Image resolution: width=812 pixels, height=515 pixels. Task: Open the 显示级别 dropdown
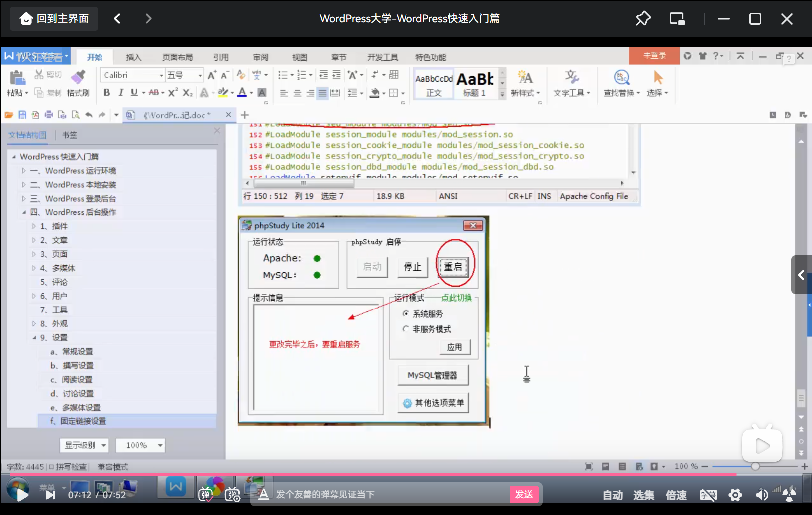(x=84, y=445)
